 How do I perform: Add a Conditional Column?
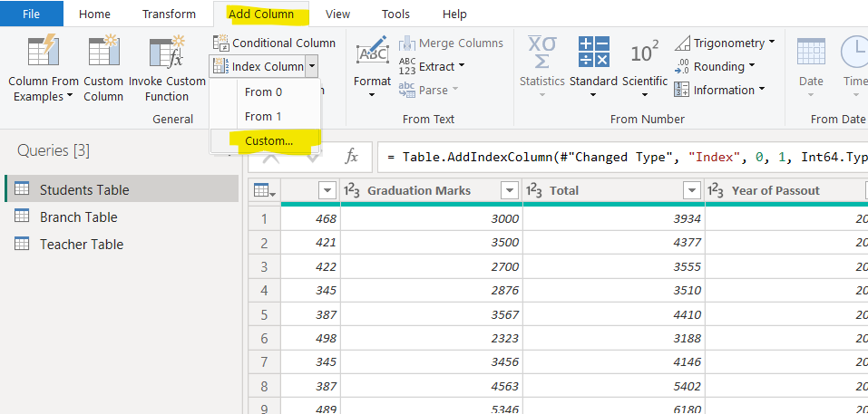click(274, 43)
